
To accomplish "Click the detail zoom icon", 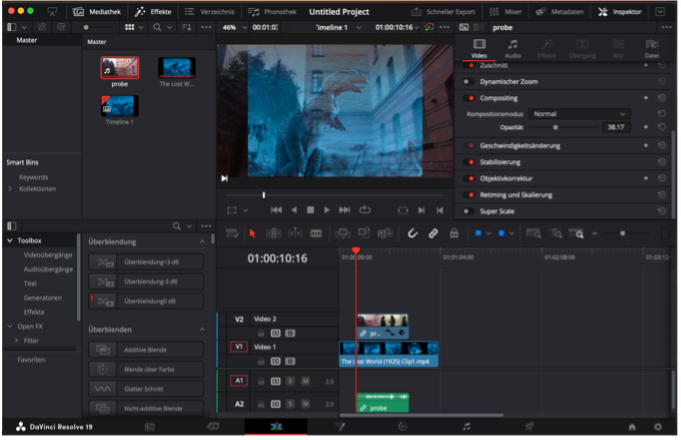I will pos(555,234).
